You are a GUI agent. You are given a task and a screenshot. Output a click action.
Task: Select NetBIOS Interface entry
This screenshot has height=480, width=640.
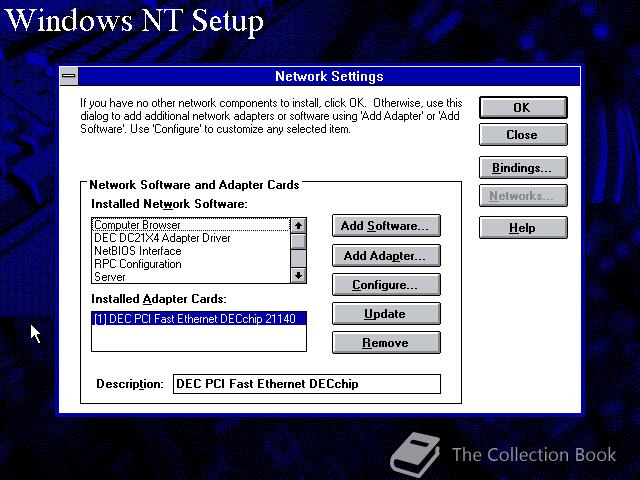[191, 251]
